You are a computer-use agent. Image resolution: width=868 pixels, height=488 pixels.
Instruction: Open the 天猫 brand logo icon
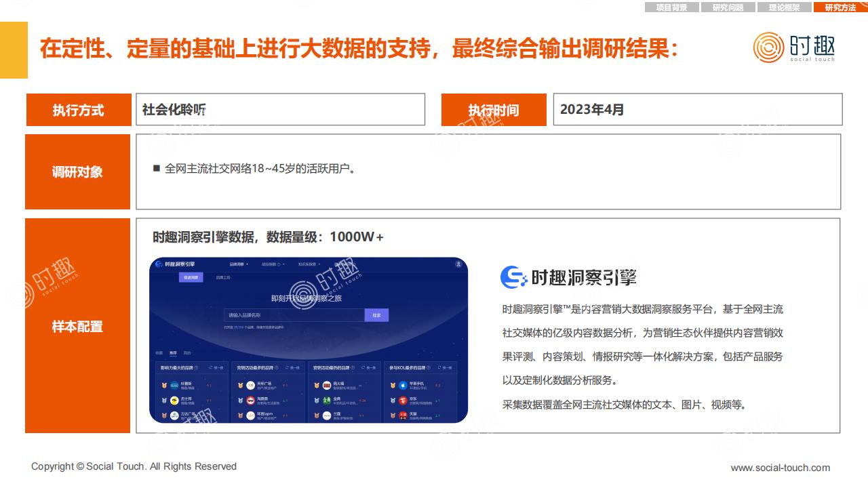403,415
